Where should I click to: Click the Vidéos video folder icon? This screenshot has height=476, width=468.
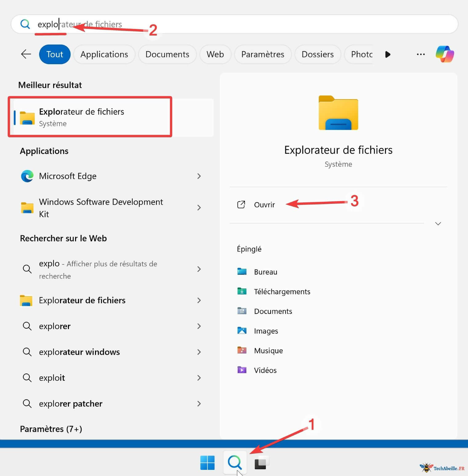pos(242,370)
